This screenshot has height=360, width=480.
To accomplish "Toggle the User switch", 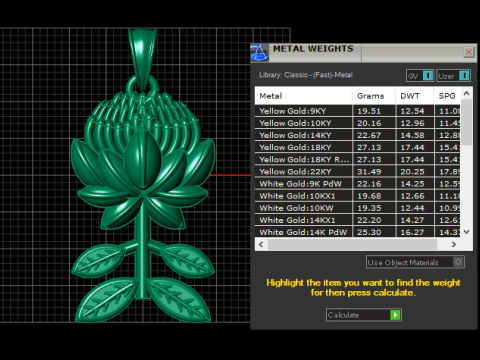I will [454, 76].
